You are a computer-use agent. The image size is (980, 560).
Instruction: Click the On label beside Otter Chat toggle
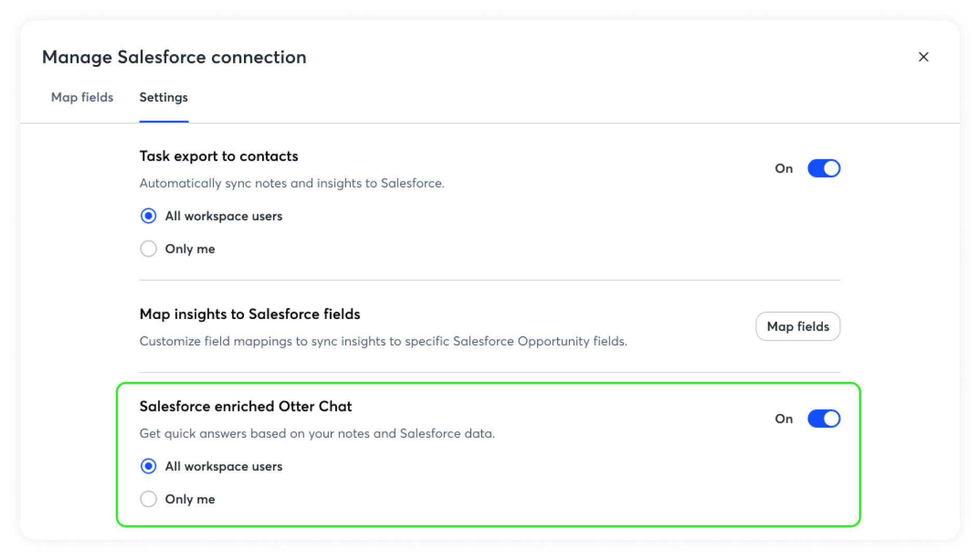click(784, 419)
